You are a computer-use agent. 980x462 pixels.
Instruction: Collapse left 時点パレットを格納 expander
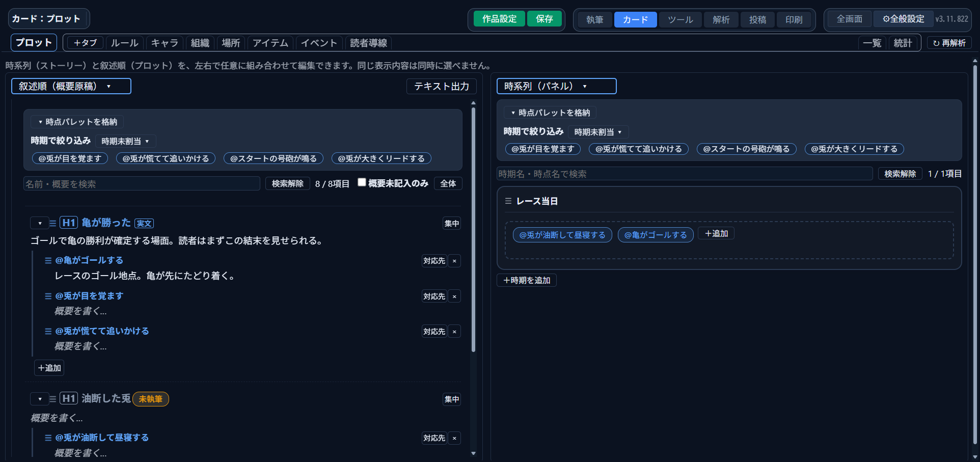[x=77, y=122]
